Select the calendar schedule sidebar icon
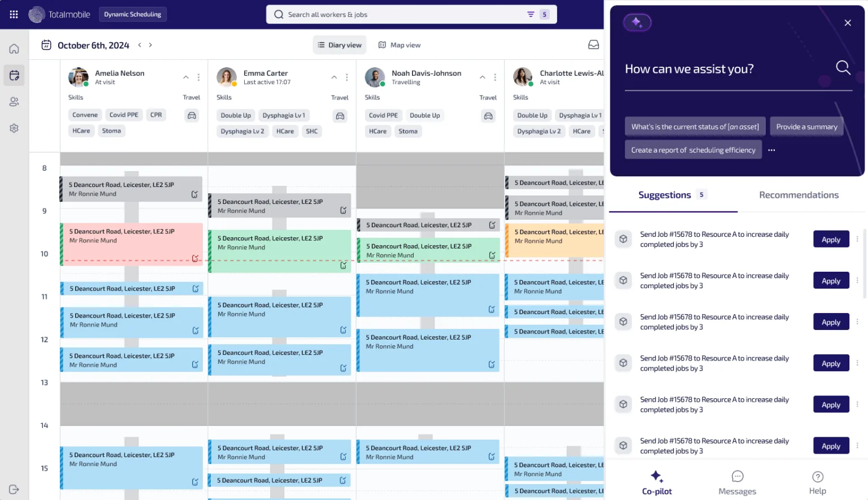This screenshot has width=868, height=500. click(14, 75)
